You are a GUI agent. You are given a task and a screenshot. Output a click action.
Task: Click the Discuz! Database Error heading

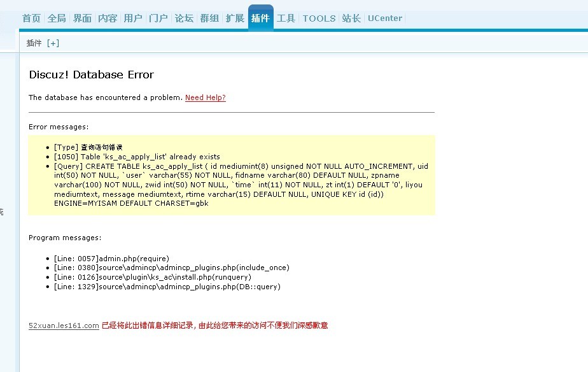point(91,75)
